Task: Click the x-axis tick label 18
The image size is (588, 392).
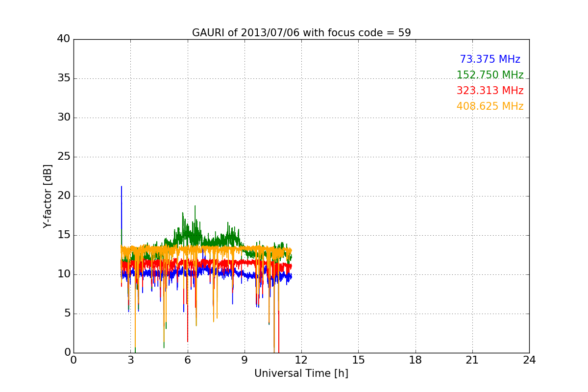Action: click(x=416, y=360)
